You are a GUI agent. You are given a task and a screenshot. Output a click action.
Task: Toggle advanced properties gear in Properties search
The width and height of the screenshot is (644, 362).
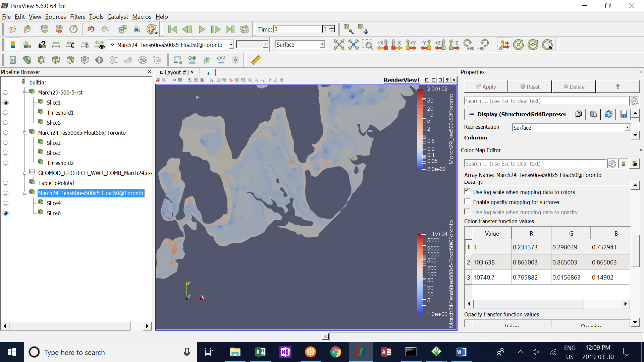point(634,101)
